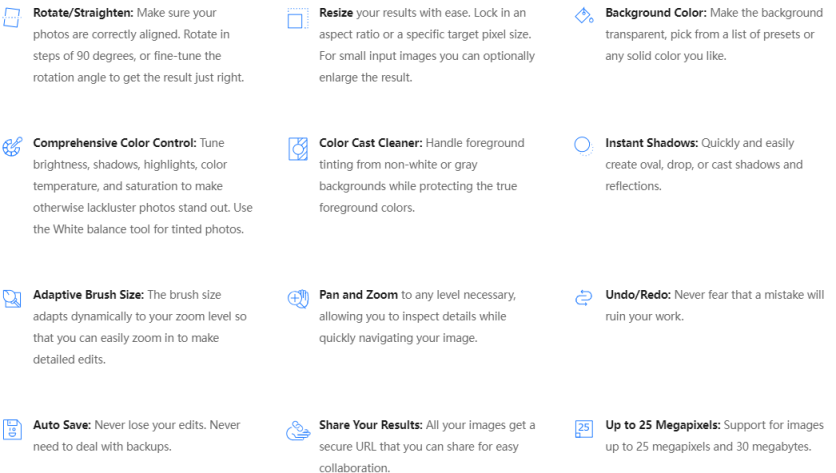Click the Pan and Zoom icon
The height and width of the screenshot is (473, 836).
pyautogui.click(x=297, y=298)
